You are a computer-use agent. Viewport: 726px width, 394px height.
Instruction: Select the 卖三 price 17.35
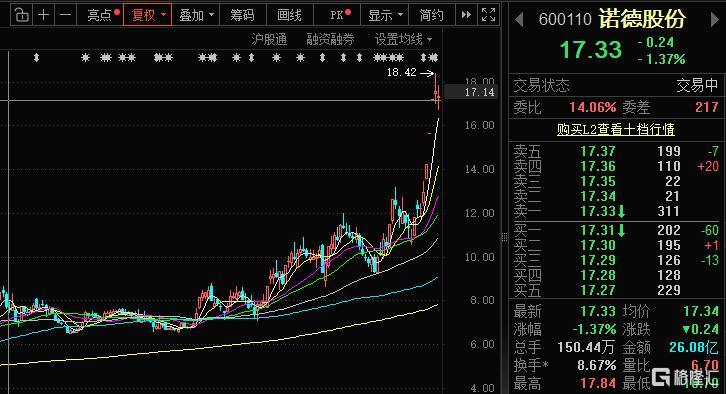click(598, 181)
